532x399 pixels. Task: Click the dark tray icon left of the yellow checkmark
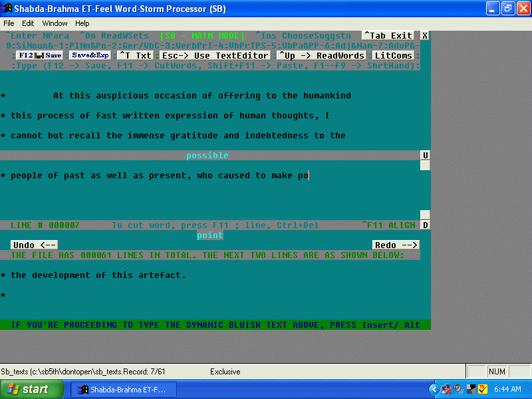[x=471, y=390]
